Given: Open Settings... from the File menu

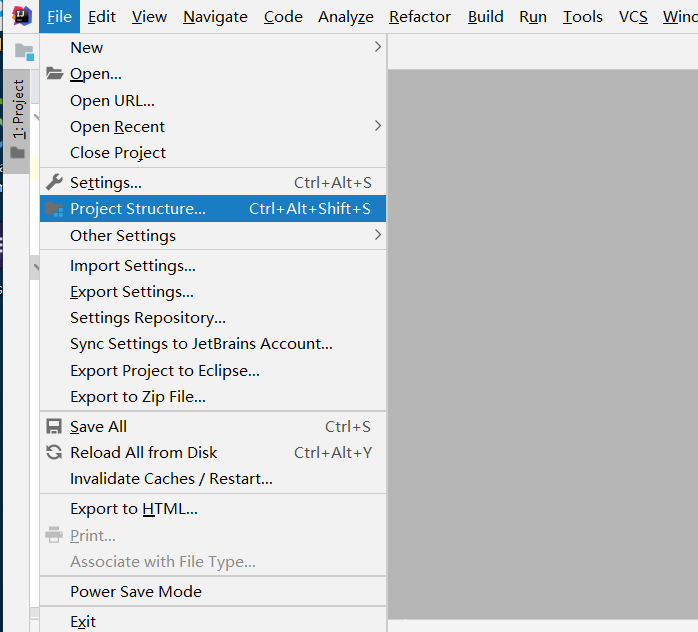Looking at the screenshot, I should 213,182.
